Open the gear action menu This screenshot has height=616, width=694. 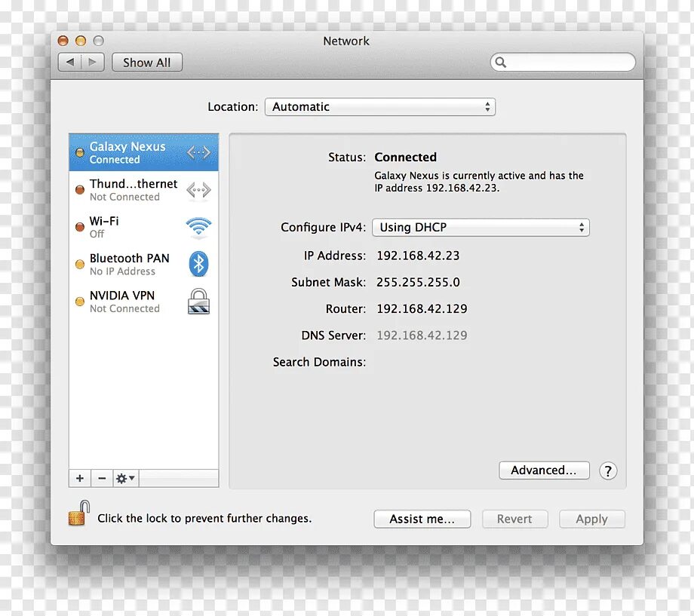126,478
